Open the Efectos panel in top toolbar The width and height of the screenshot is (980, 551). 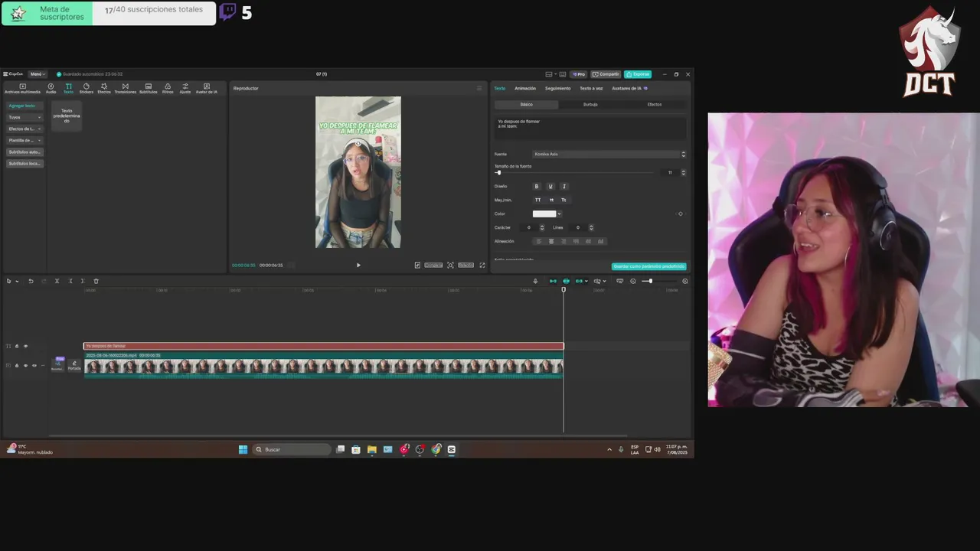click(x=104, y=88)
